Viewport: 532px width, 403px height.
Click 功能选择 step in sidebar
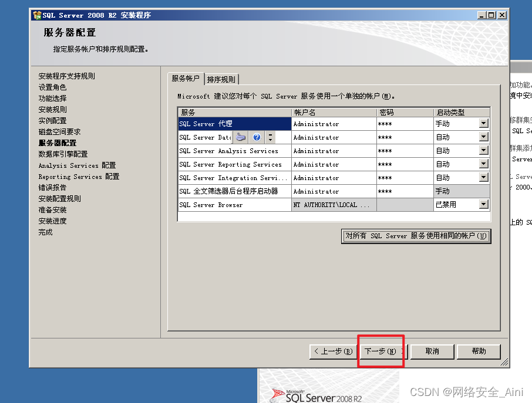pyautogui.click(x=52, y=99)
